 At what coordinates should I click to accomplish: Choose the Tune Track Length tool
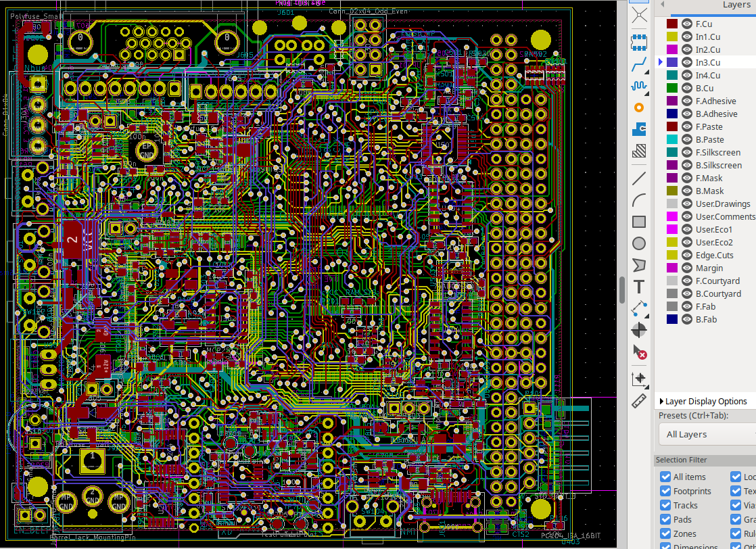click(x=639, y=86)
